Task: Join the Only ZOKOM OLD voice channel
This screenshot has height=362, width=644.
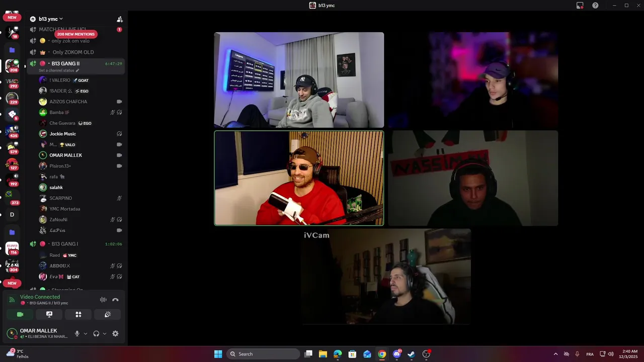Action: coord(73,52)
